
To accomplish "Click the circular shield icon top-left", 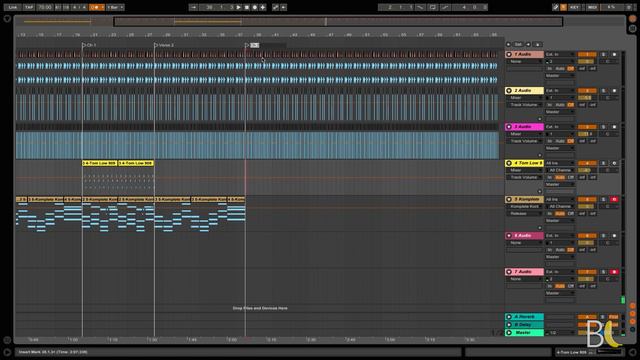I will (7, 18).
